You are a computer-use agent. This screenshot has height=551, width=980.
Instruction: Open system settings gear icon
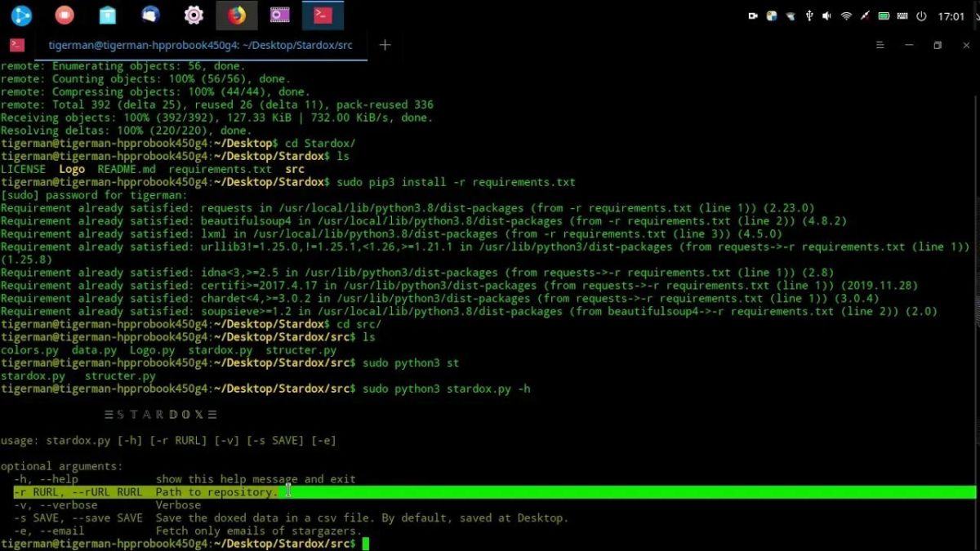(194, 15)
